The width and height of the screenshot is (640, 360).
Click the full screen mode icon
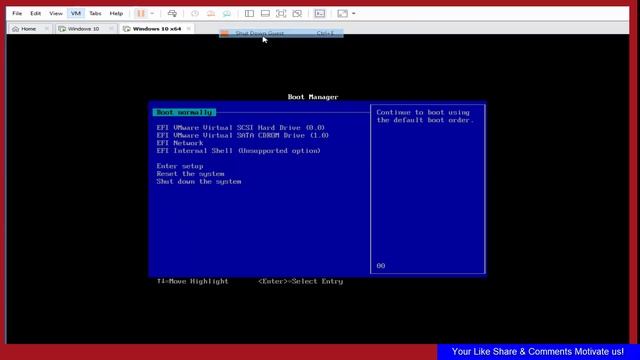click(x=281, y=13)
